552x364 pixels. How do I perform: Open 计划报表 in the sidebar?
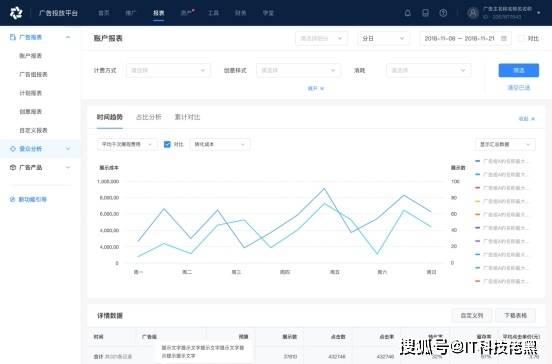31,93
